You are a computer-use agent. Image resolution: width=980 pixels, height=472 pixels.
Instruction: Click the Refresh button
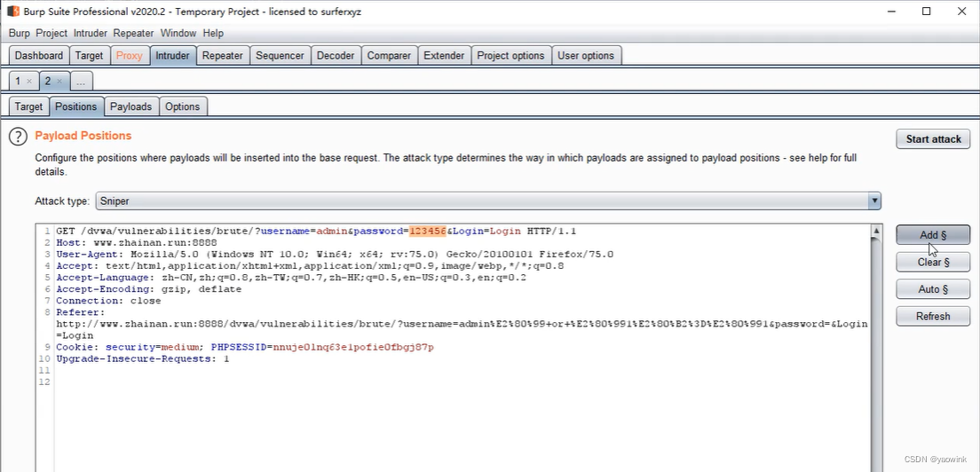(x=933, y=317)
